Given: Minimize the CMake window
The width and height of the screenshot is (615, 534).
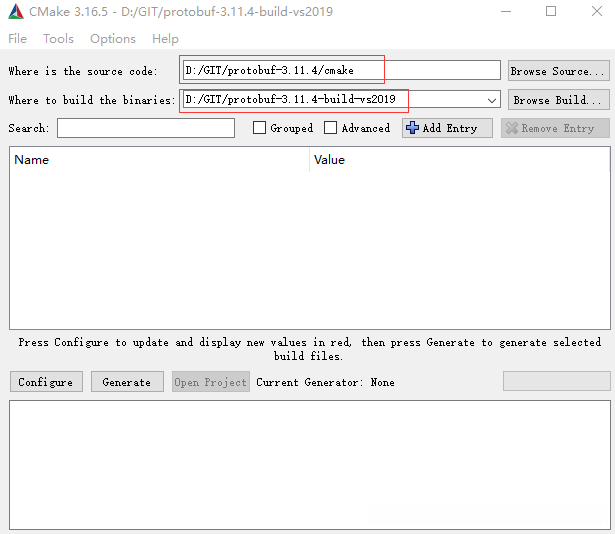Looking at the screenshot, I should point(506,11).
